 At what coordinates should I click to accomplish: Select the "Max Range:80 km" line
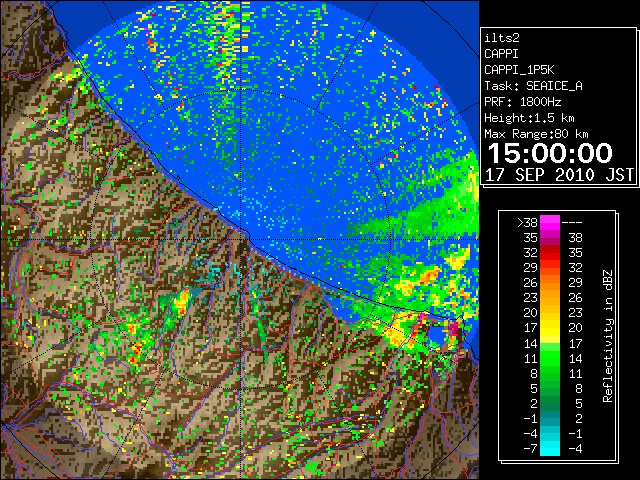click(x=536, y=134)
